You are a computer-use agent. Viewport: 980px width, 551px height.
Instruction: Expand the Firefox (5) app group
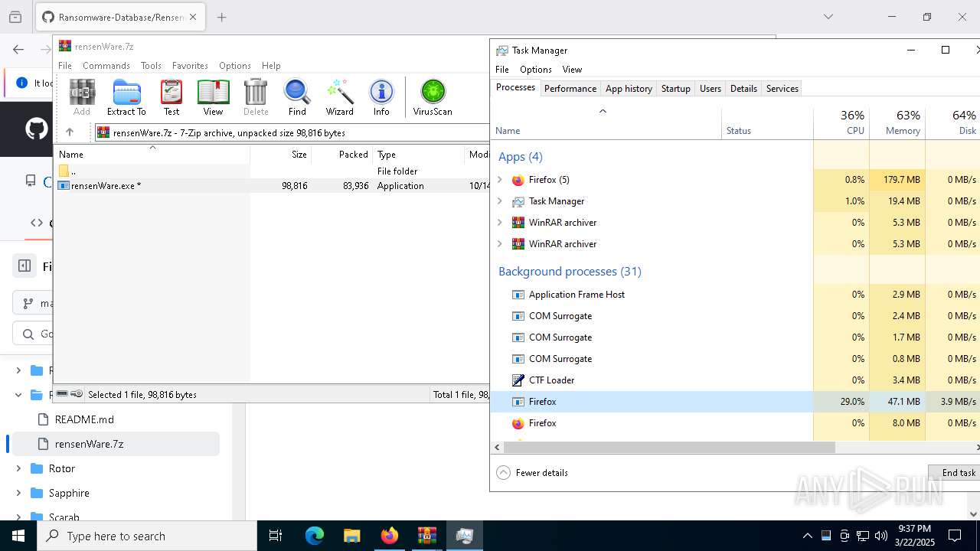pos(500,180)
